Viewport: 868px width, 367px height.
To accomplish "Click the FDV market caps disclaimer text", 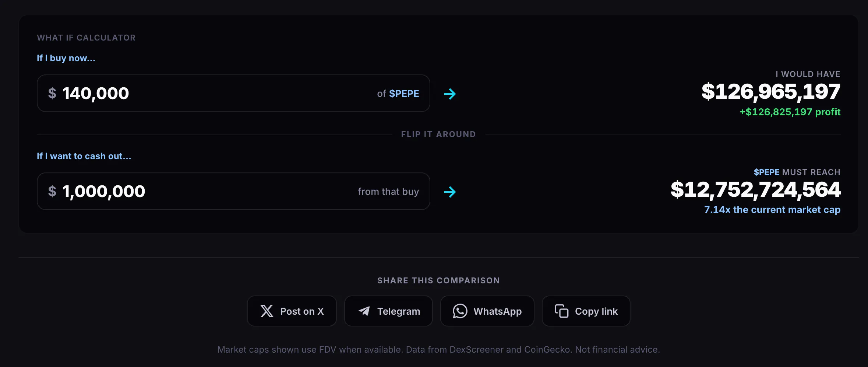I will pyautogui.click(x=438, y=350).
